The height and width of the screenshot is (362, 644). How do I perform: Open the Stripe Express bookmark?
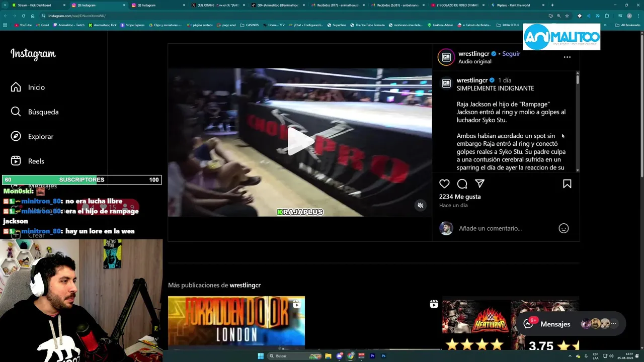pyautogui.click(x=132, y=25)
